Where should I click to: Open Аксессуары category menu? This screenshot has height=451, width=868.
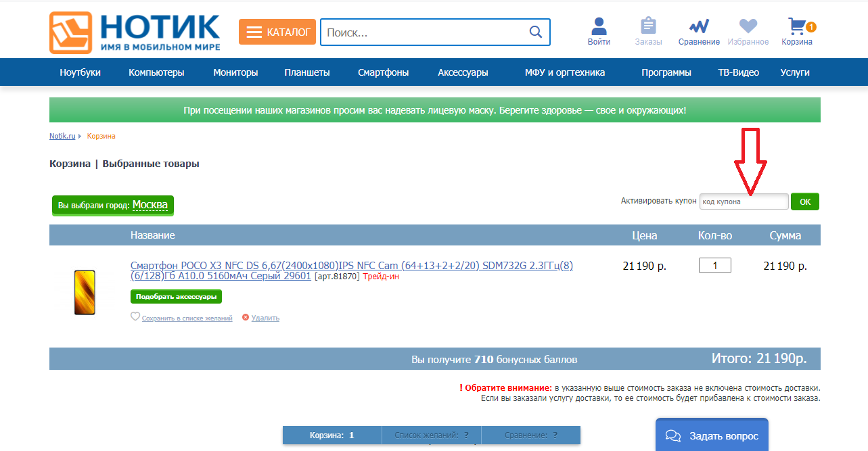coord(463,72)
